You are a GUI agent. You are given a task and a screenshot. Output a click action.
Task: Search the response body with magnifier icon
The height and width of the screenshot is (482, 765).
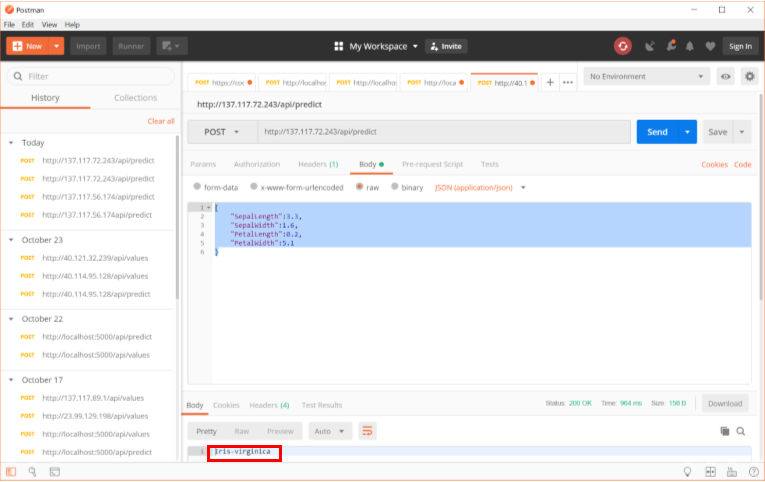741,431
